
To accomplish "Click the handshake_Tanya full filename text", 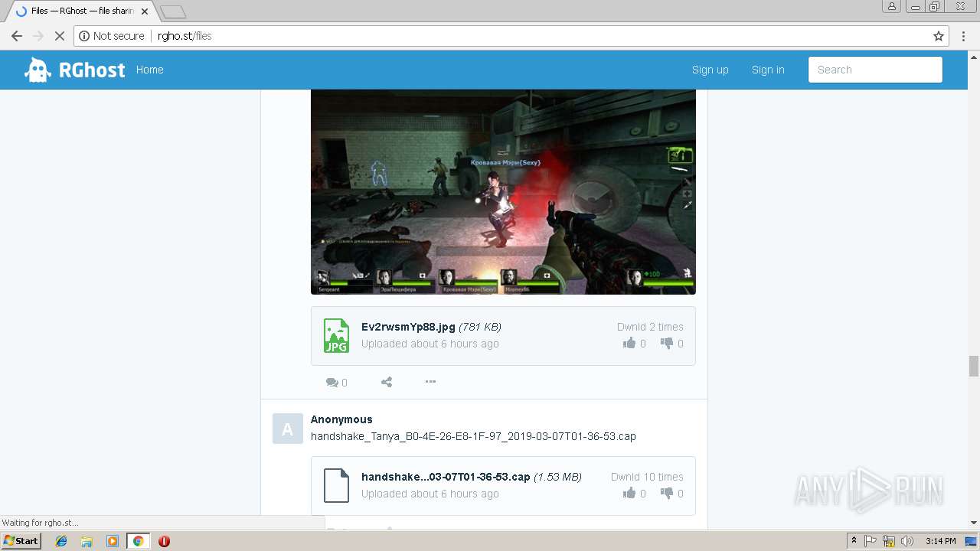I will pyautogui.click(x=473, y=436).
